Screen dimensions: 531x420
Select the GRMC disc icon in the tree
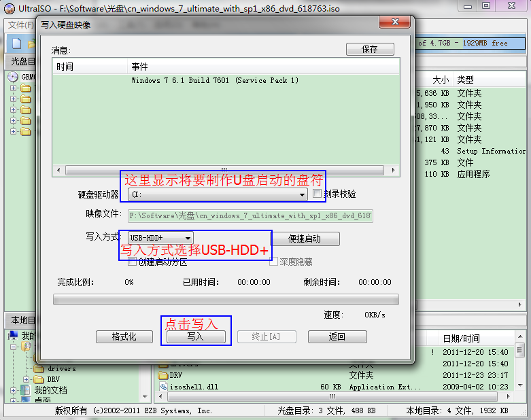tap(13, 77)
